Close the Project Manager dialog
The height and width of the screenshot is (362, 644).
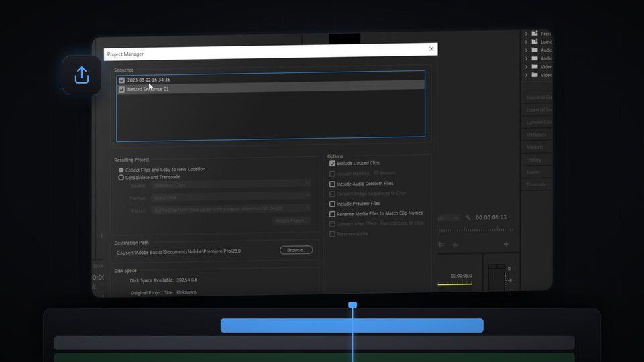click(431, 49)
